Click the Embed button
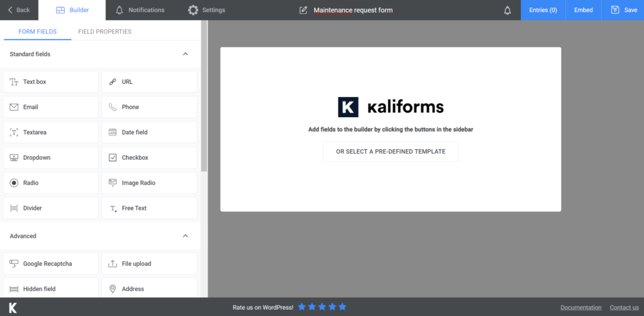Viewport: 644px width, 316px height. [583, 10]
